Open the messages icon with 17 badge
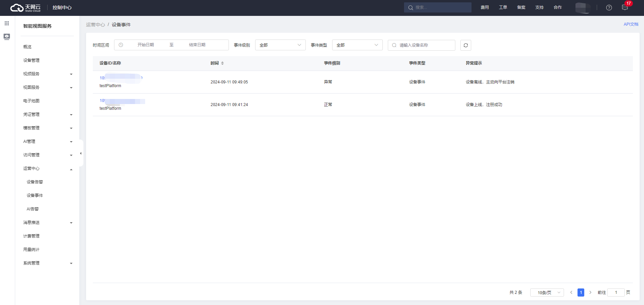 click(625, 7)
